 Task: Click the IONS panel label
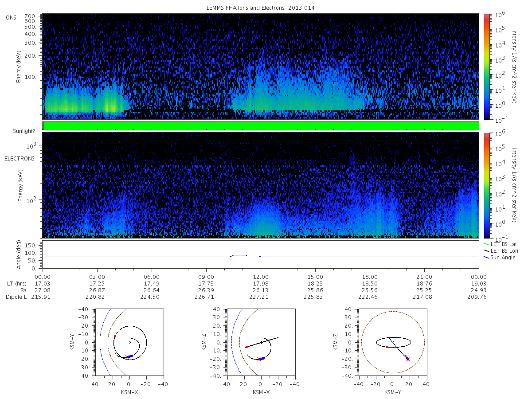tap(11, 17)
